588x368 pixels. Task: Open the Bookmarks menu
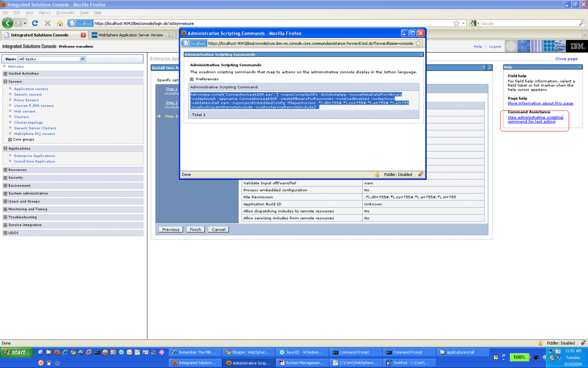point(65,13)
